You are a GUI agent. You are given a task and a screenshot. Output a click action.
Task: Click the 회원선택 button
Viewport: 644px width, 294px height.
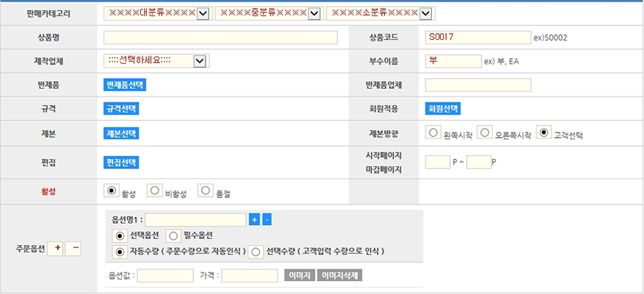click(x=443, y=109)
